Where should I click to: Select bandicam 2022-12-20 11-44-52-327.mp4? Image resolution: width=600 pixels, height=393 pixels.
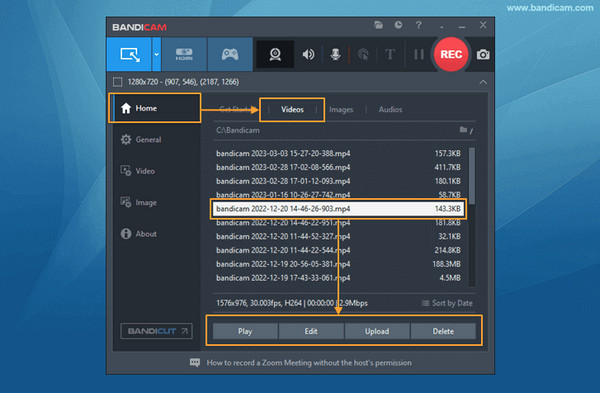tap(338, 236)
